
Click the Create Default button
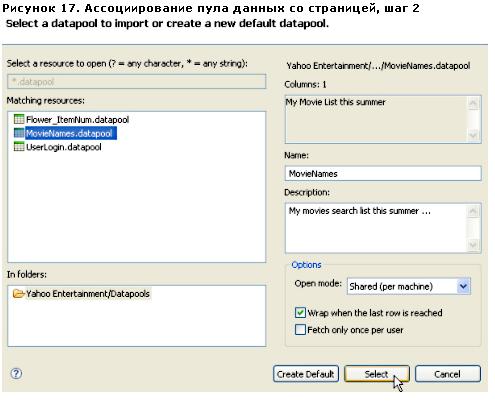pos(306,374)
